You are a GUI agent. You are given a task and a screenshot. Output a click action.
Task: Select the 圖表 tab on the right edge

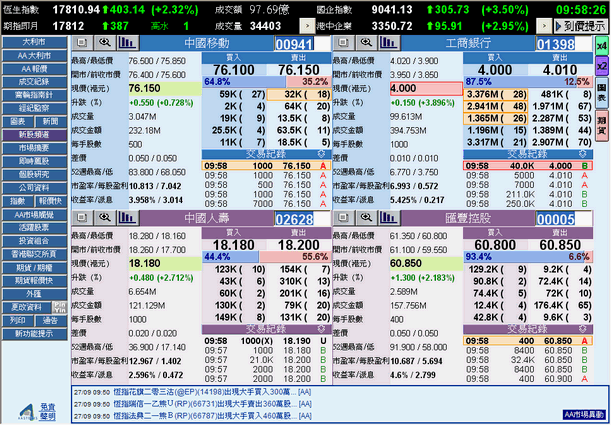pos(602,93)
